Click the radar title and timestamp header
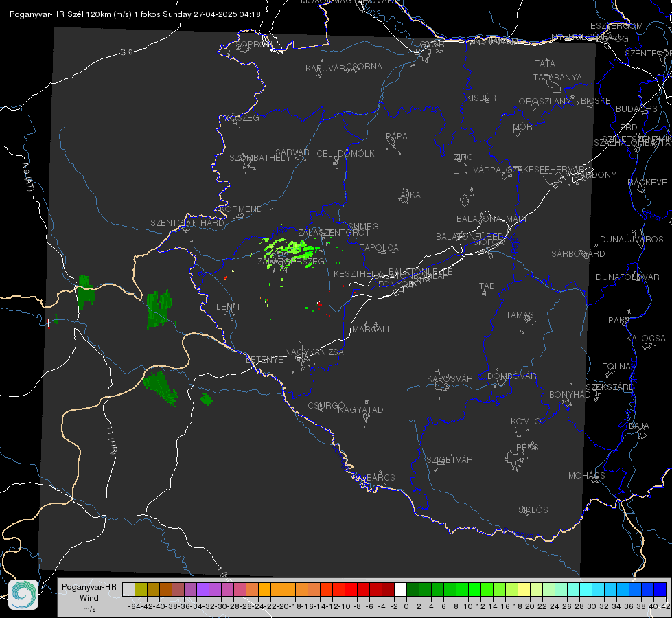 click(x=135, y=14)
